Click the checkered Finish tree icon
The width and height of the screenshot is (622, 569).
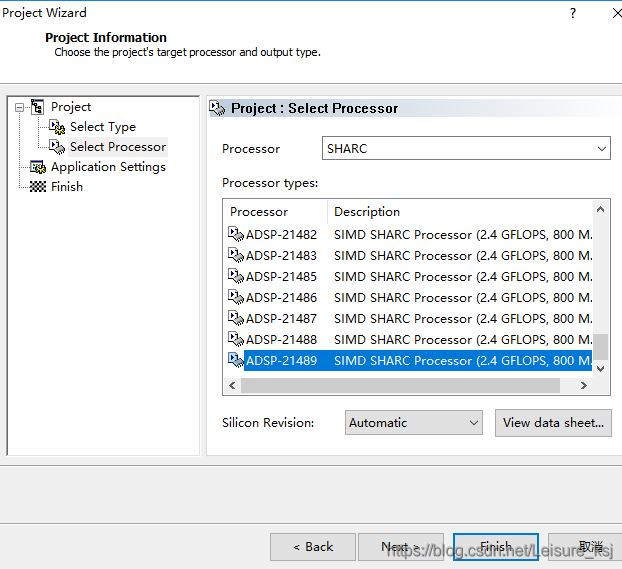pyautogui.click(x=38, y=186)
